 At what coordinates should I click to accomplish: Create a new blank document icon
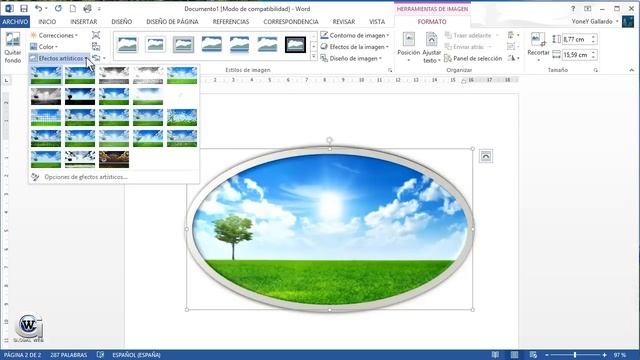pyautogui.click(x=73, y=9)
